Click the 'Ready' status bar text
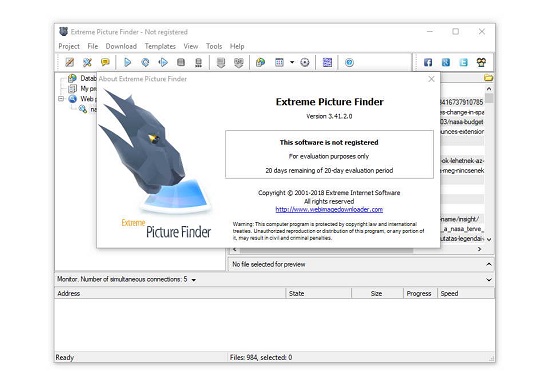The image size is (550, 381). [65, 357]
